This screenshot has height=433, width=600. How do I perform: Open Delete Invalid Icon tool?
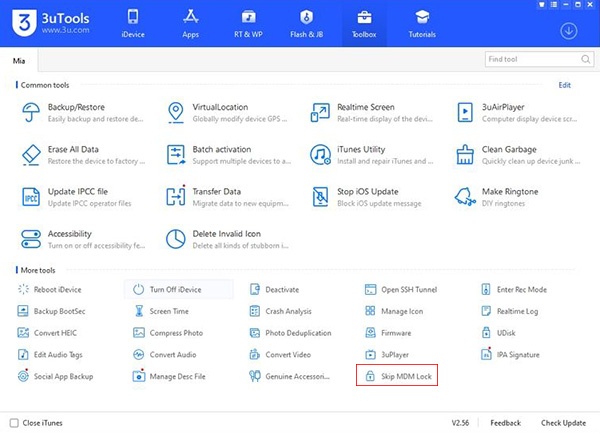pos(227,239)
